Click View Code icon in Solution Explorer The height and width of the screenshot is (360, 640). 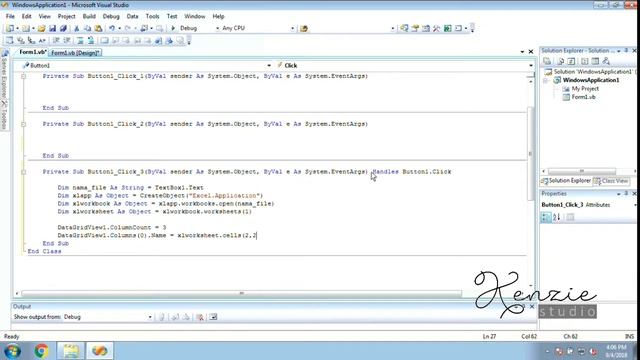click(584, 61)
